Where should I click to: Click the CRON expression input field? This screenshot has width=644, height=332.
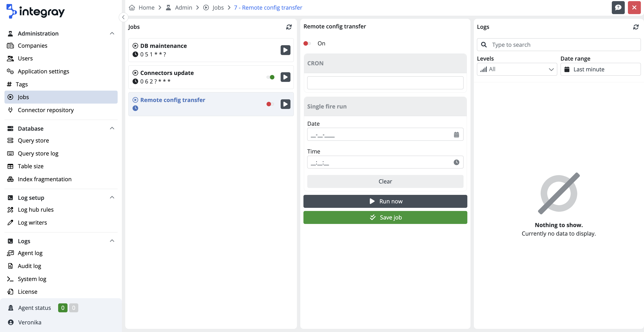point(385,83)
